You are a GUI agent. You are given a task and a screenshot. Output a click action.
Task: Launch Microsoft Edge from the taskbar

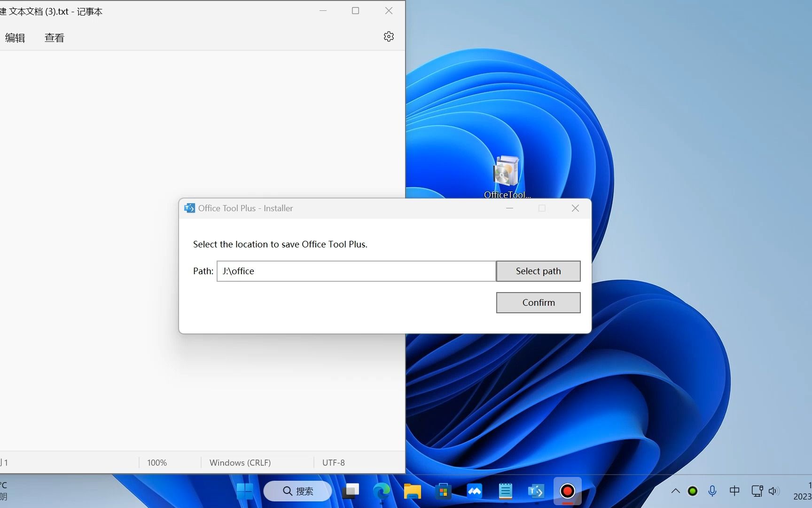click(x=382, y=492)
